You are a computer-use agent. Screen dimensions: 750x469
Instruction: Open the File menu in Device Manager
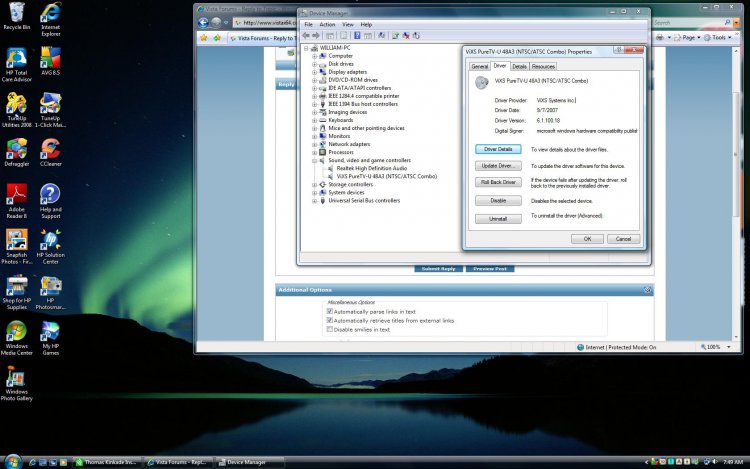[309, 24]
